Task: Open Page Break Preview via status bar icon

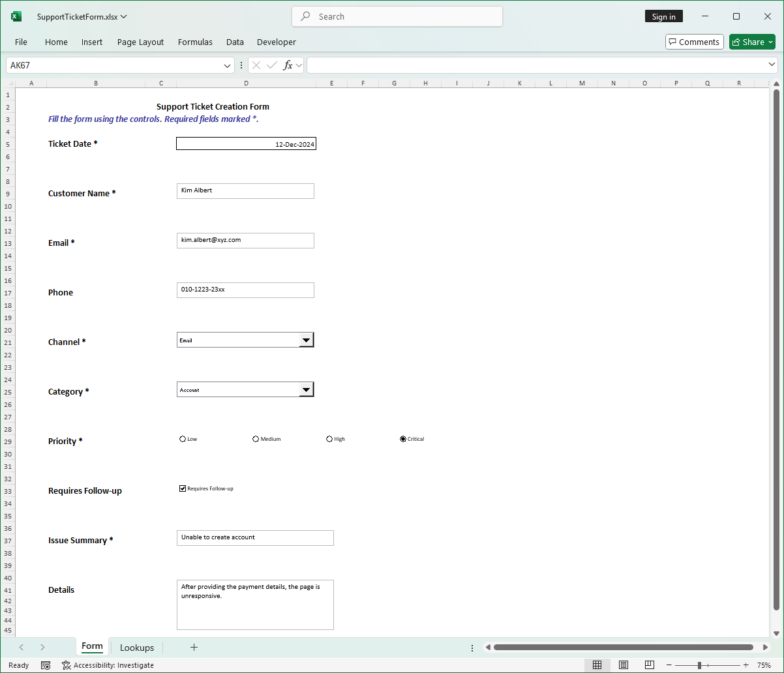Action: click(x=649, y=665)
